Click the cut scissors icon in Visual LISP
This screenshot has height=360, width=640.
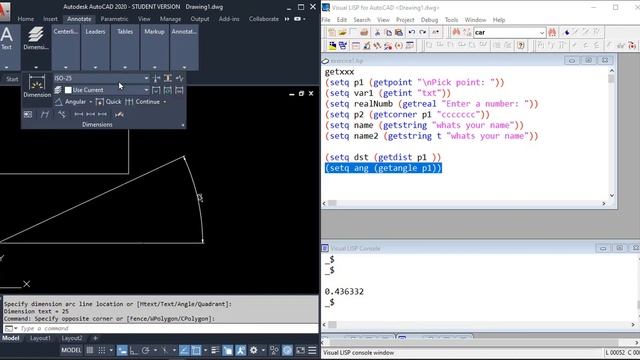(x=378, y=32)
